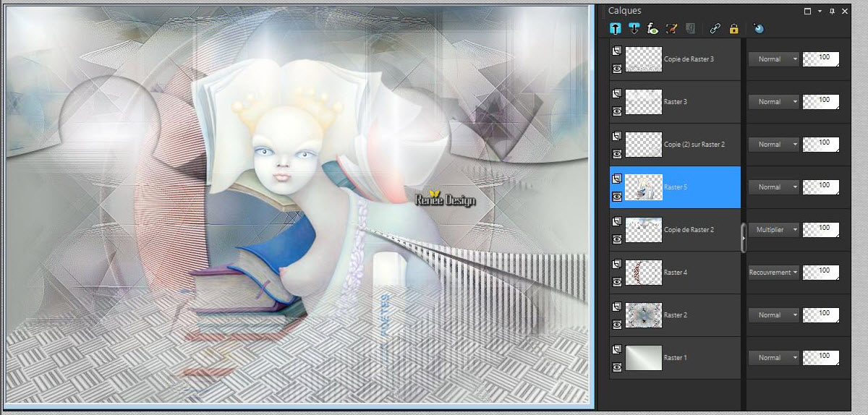Click the layer type icon of Raster 3
The image size is (868, 415).
(x=617, y=95)
